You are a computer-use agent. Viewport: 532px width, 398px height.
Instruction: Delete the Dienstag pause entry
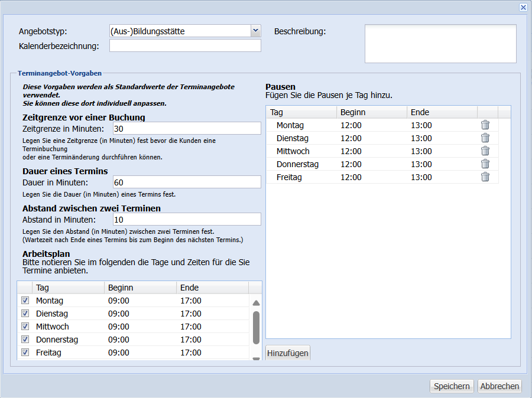(x=485, y=138)
